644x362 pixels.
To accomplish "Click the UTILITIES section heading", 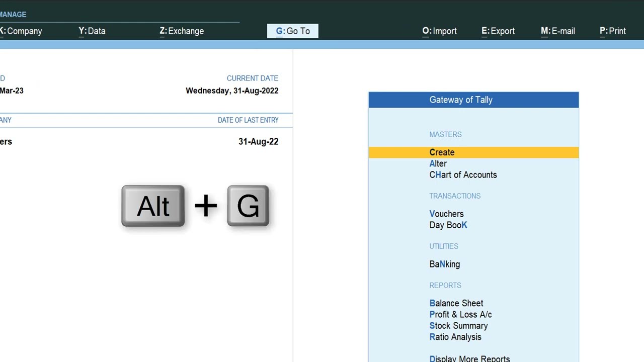I will pos(444,246).
